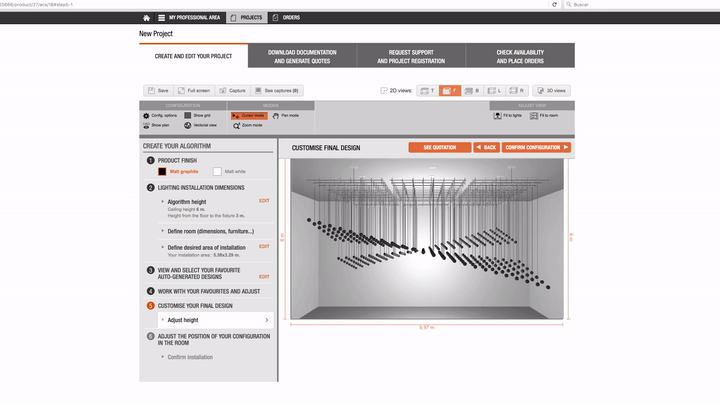Open the 3D views button

[x=551, y=90]
